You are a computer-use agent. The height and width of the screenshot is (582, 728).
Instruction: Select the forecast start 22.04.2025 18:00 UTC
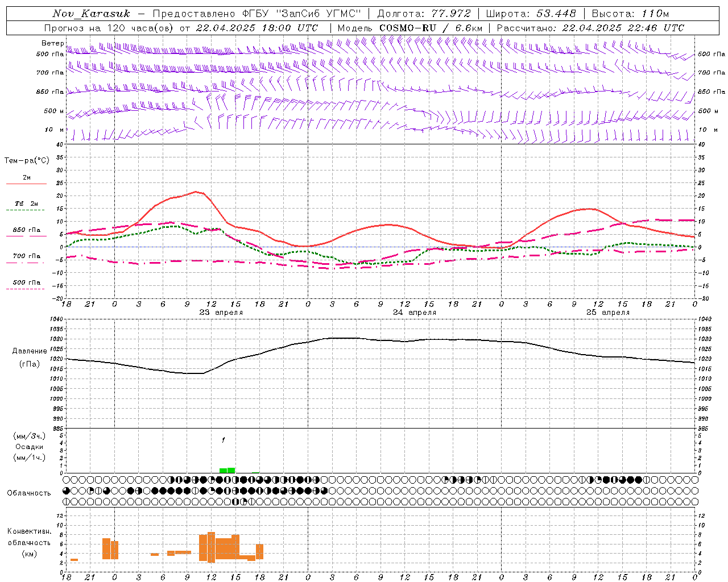coord(257,28)
